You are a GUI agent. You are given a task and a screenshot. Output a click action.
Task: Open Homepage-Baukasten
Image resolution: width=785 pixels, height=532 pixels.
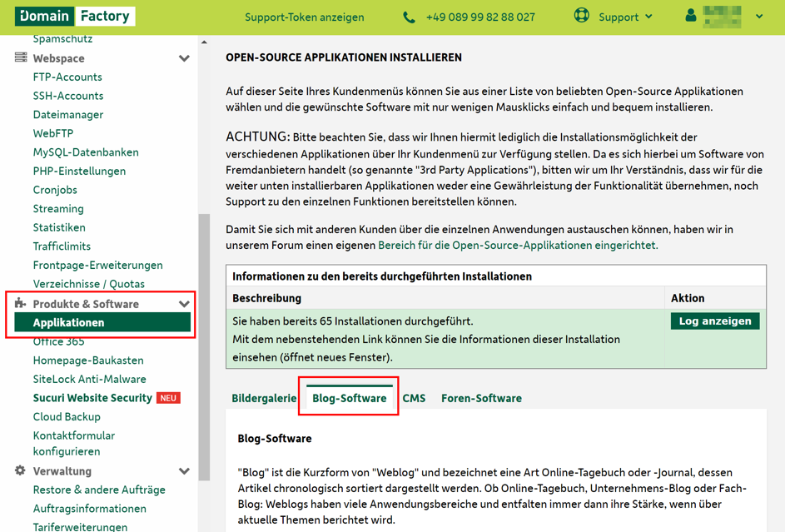(x=88, y=360)
